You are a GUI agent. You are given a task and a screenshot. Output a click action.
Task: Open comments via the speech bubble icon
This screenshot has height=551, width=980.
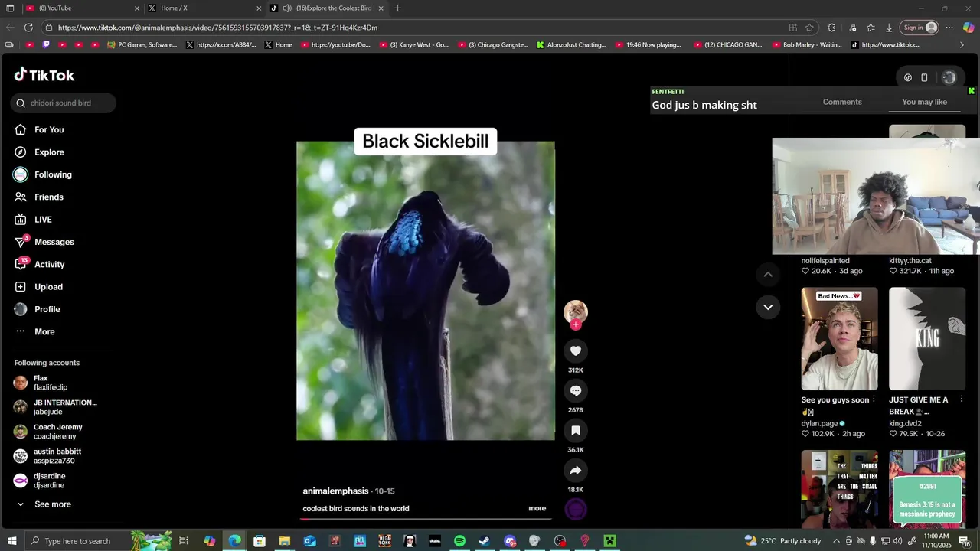click(x=576, y=391)
